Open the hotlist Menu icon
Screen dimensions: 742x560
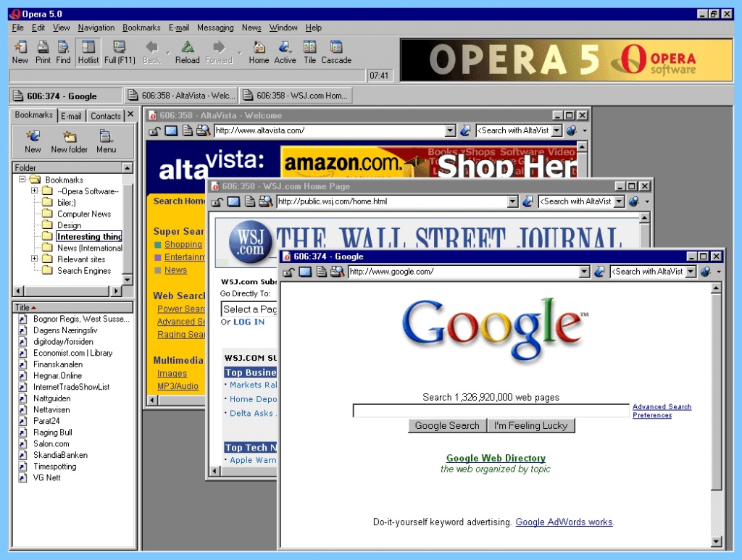click(x=106, y=142)
